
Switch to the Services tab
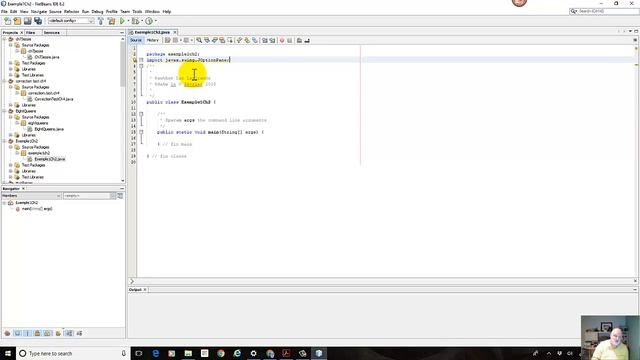coord(52,32)
